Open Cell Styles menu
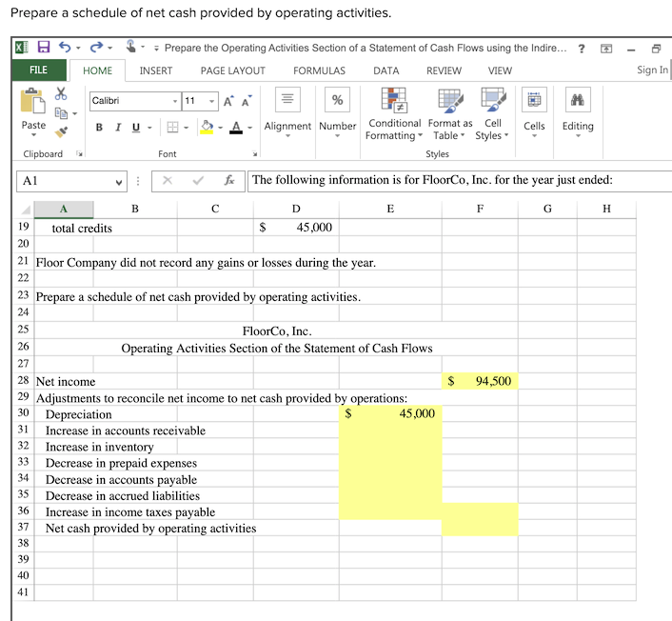Image resolution: width=672 pixels, height=621 pixels. click(x=492, y=114)
